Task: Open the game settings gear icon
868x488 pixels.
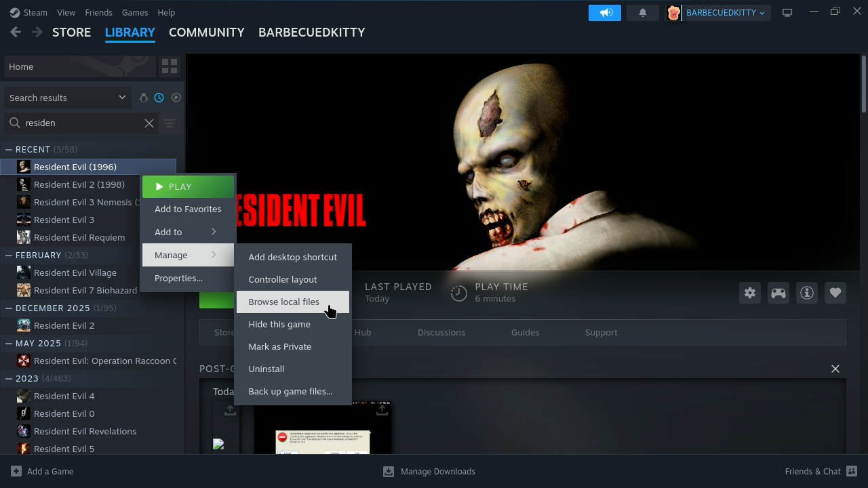Action: (749, 293)
